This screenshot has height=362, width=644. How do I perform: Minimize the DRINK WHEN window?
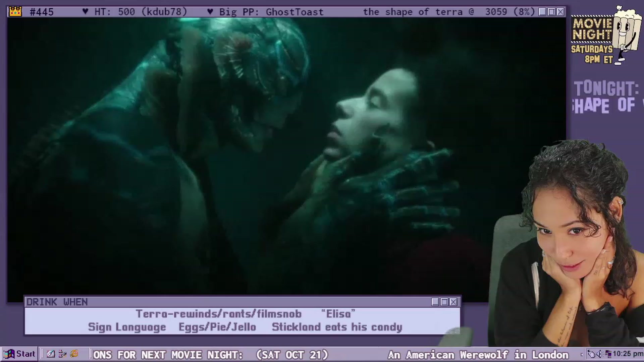435,302
